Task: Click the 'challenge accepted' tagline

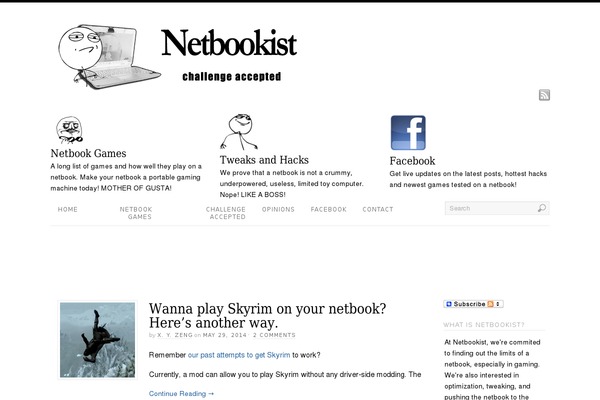Action: 232,77
